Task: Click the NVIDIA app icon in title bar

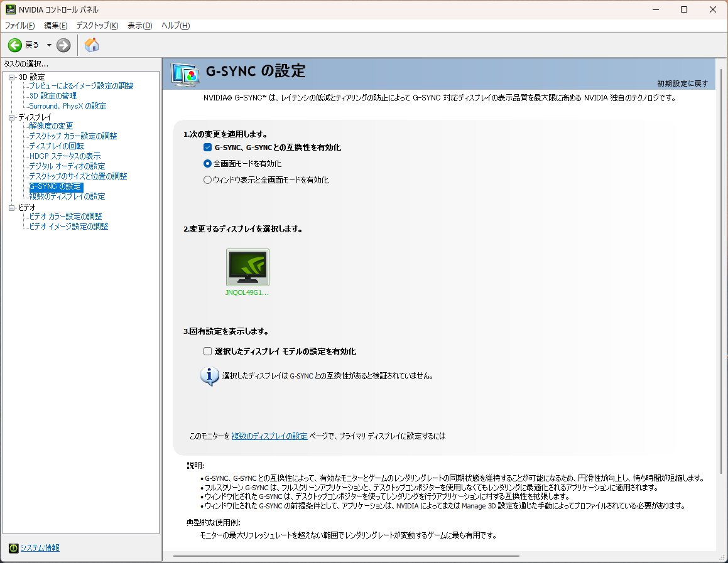Action: (x=10, y=9)
